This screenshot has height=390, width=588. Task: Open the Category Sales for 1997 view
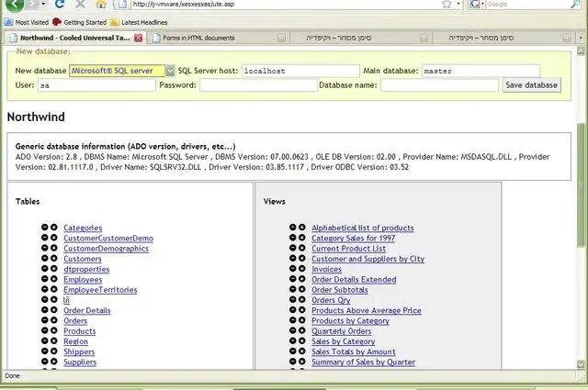[x=353, y=239]
